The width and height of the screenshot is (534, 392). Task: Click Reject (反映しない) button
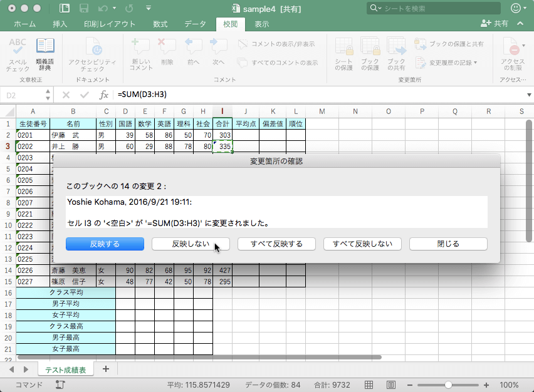click(191, 244)
